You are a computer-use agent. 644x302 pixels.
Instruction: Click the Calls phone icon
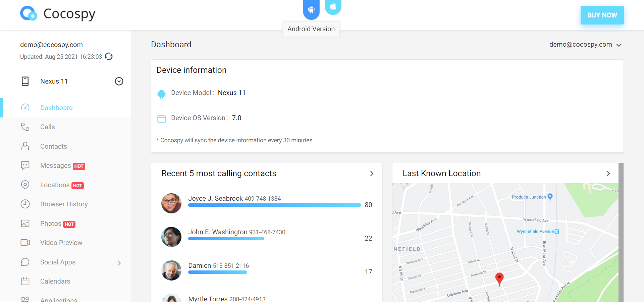click(25, 127)
